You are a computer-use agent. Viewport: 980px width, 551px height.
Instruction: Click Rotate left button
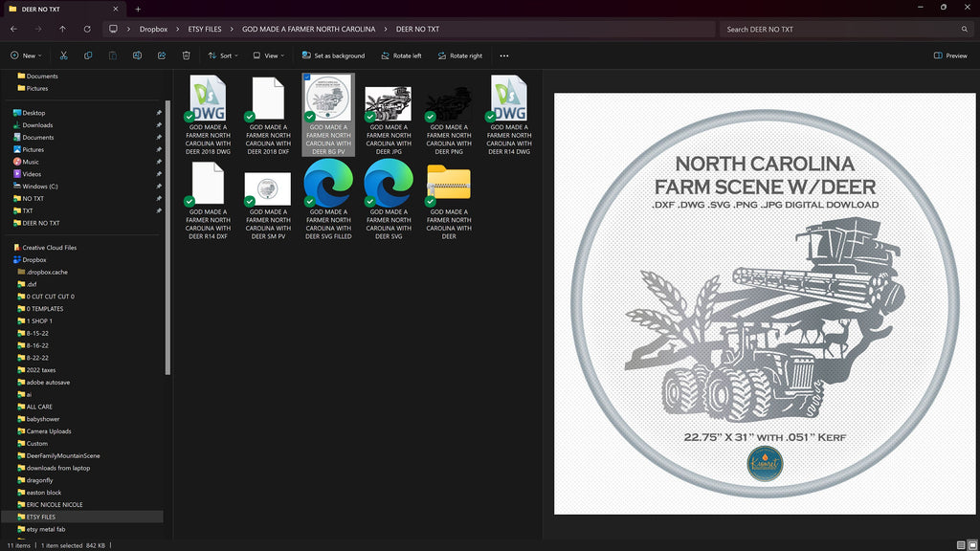401,55
